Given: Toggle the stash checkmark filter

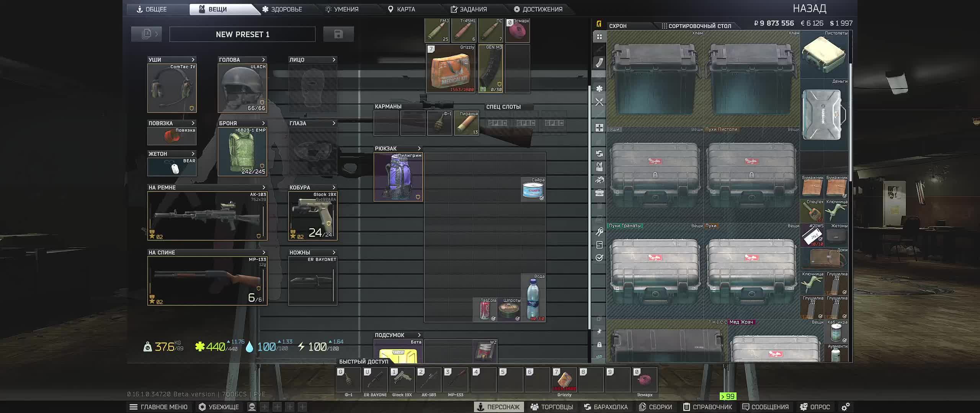Looking at the screenshot, I should click(599, 258).
